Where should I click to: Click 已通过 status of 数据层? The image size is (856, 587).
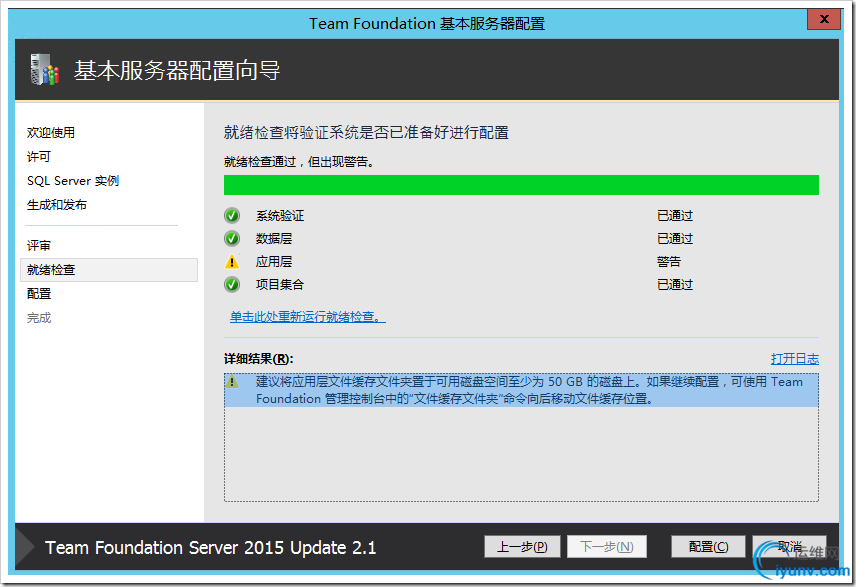click(675, 239)
